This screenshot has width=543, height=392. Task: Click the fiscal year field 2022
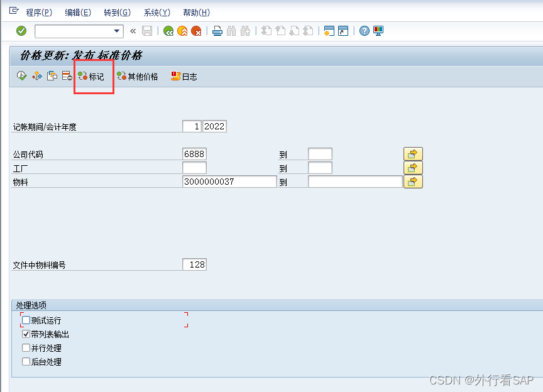point(214,126)
